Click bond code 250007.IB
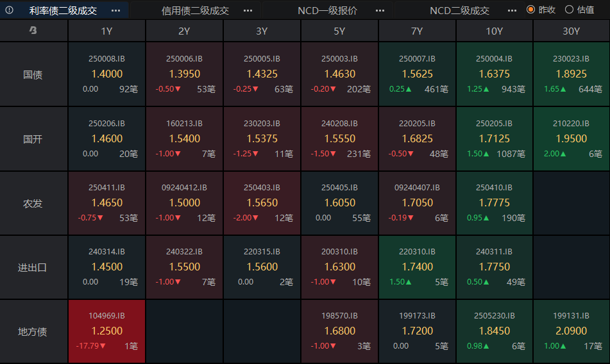This screenshot has height=364, width=610. [x=417, y=59]
